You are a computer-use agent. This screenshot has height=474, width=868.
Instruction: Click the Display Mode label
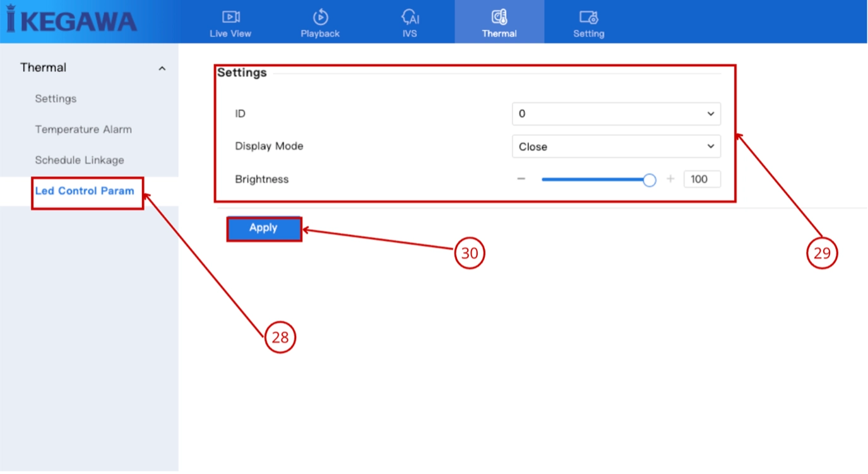[x=269, y=146]
